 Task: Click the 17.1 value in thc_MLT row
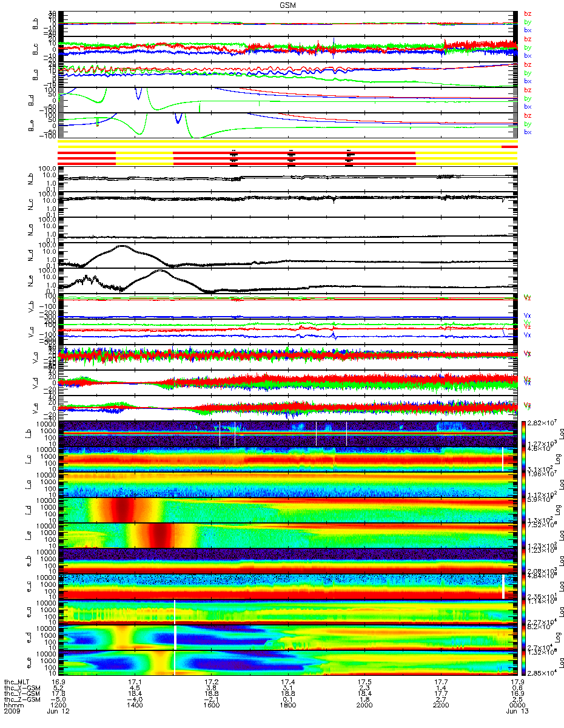click(x=135, y=682)
